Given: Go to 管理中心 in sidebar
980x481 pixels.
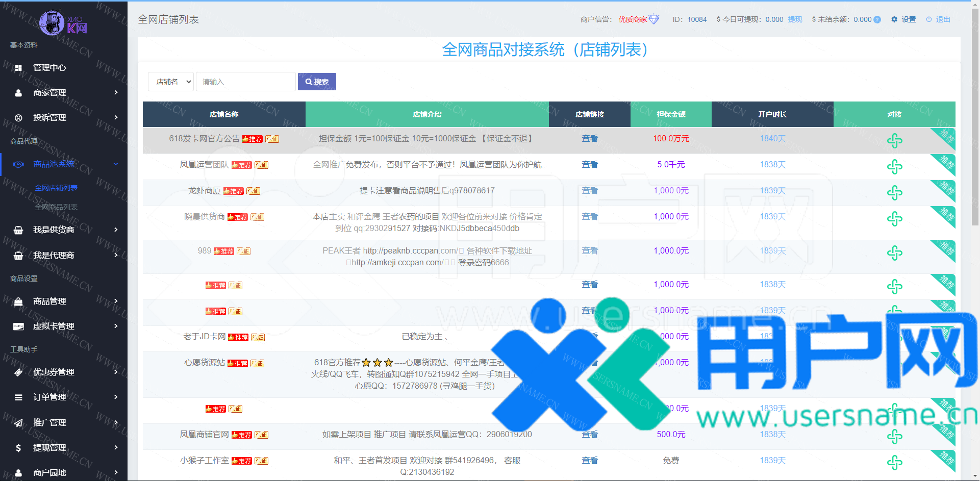Looking at the screenshot, I should [49, 67].
